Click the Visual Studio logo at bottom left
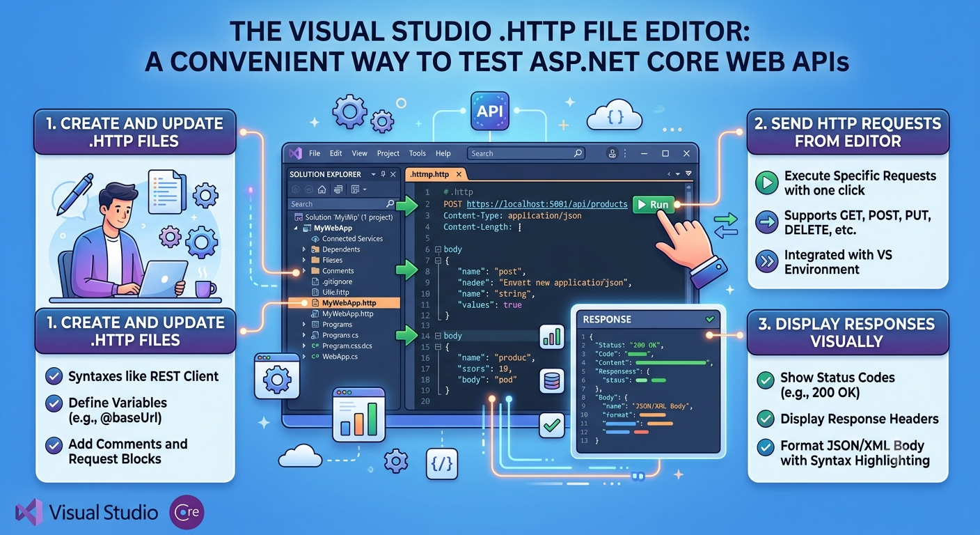The image size is (980, 535). tap(29, 513)
